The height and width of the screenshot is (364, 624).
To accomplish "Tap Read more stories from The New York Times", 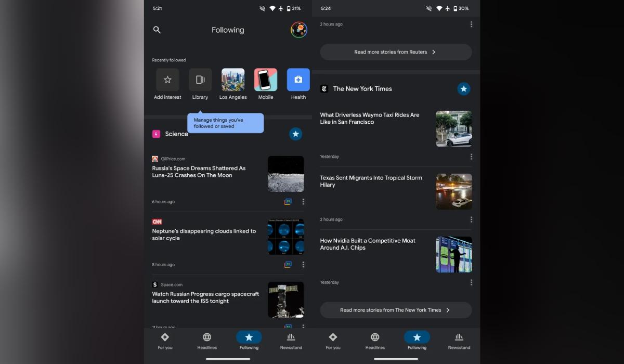I will click(395, 309).
